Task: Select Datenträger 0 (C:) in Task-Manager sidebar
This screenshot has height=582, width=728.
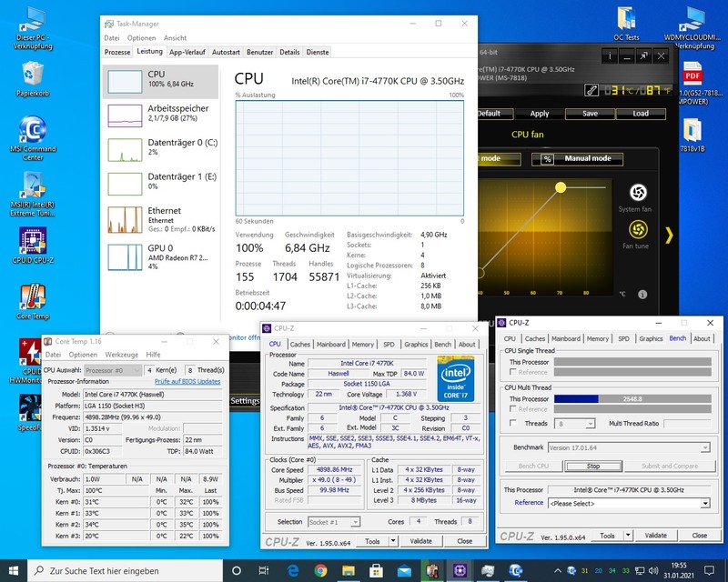Action: (160, 148)
